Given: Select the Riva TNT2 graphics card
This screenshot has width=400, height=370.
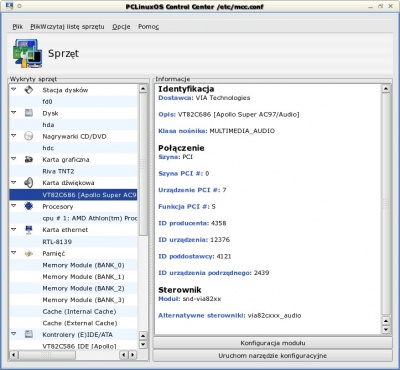Looking at the screenshot, I should [x=73, y=171].
